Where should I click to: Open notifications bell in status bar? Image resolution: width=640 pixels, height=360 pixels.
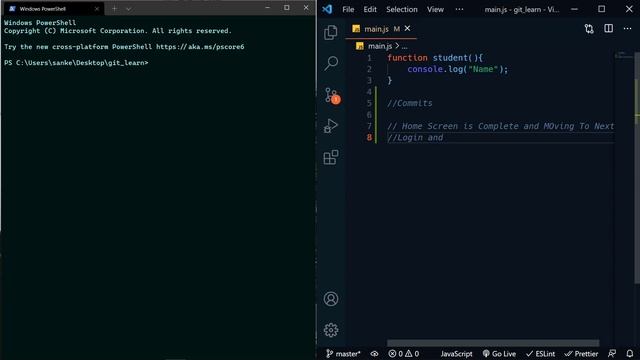coord(630,353)
